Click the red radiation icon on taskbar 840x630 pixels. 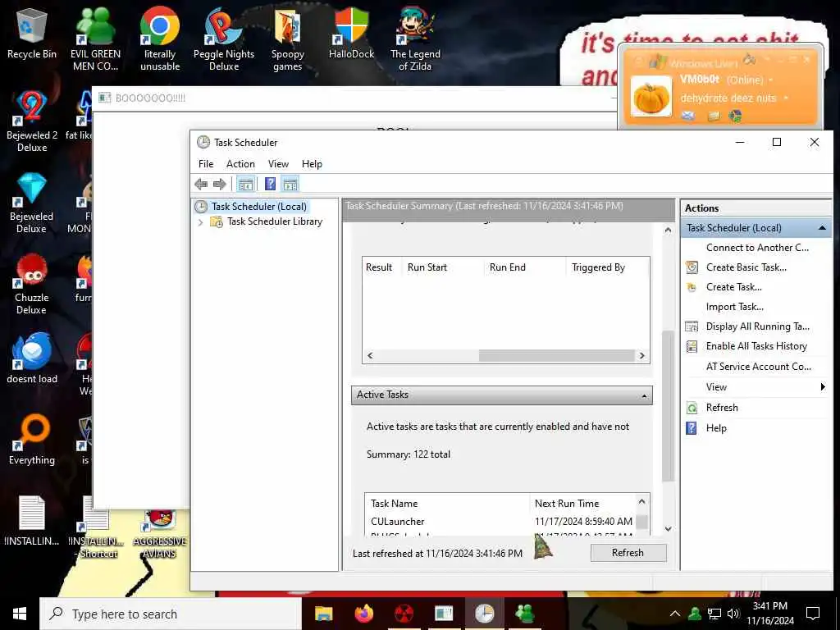(404, 614)
